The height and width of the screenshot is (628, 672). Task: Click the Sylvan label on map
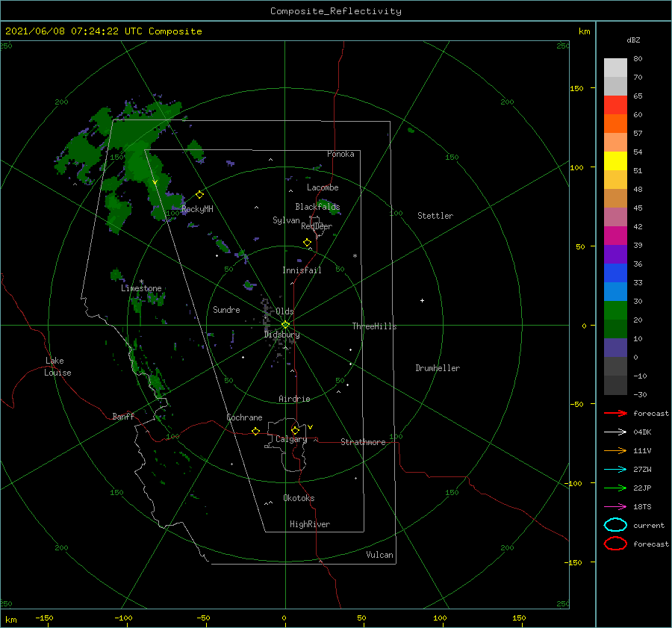pos(286,220)
